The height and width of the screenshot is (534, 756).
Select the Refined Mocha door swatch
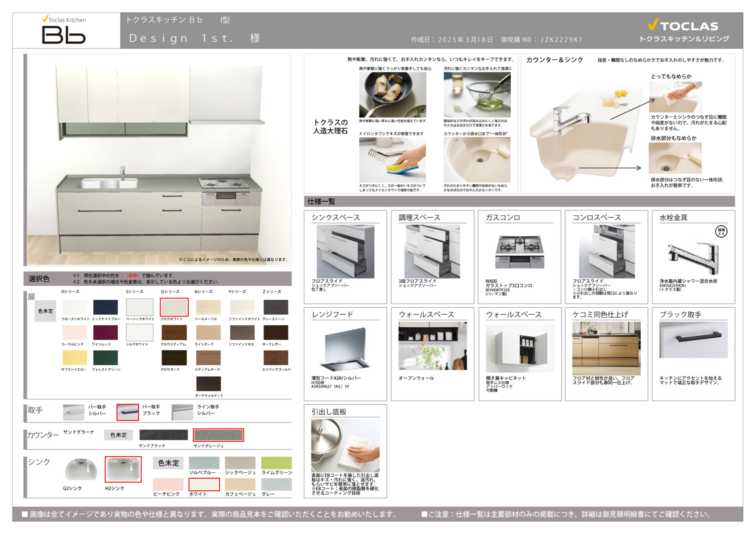[x=242, y=332]
